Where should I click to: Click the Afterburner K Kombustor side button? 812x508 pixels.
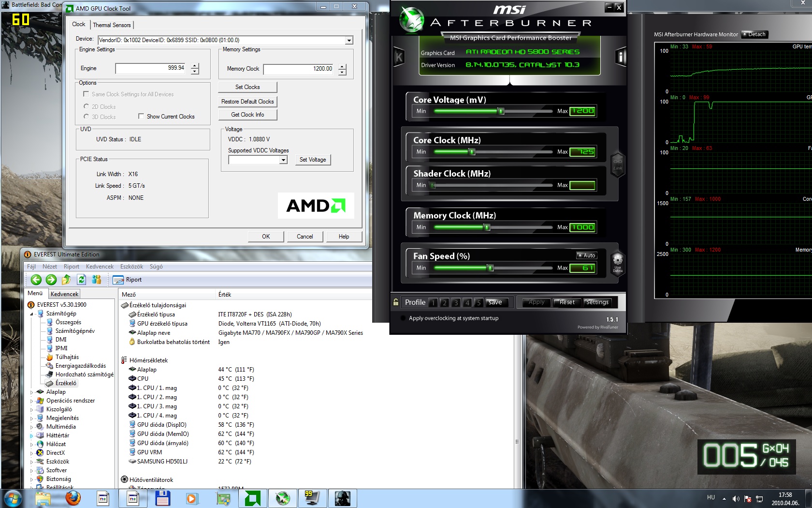point(399,57)
